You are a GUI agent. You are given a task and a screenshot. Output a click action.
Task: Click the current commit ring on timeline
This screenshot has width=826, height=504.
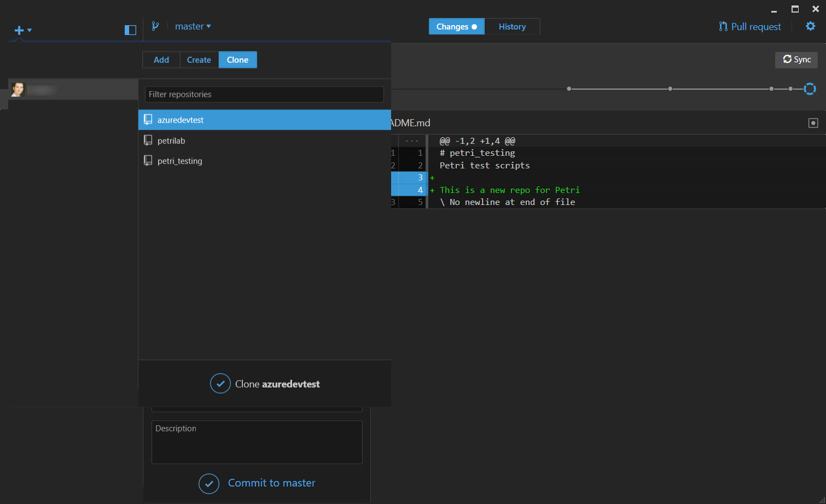pos(810,89)
